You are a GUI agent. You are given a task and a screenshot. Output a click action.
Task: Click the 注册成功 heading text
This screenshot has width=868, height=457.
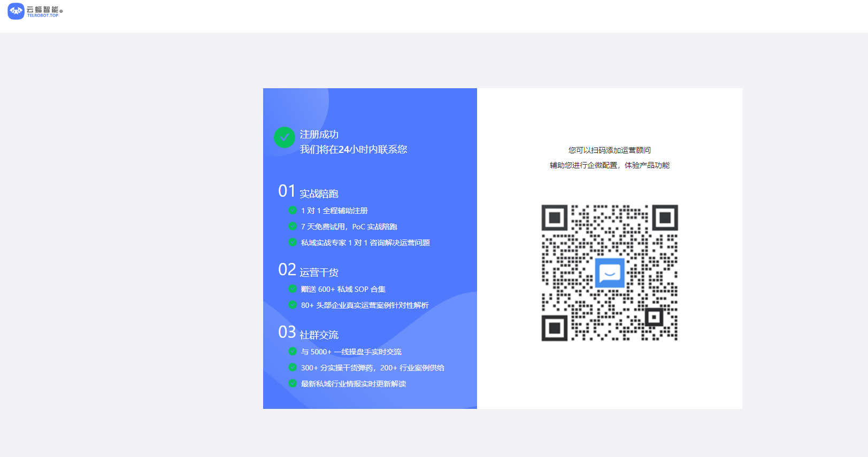pos(319,135)
